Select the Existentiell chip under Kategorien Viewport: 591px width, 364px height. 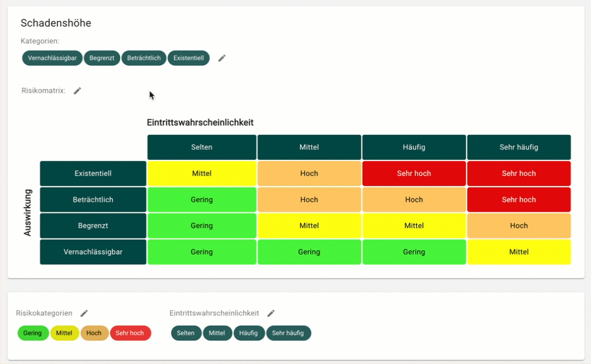(189, 58)
